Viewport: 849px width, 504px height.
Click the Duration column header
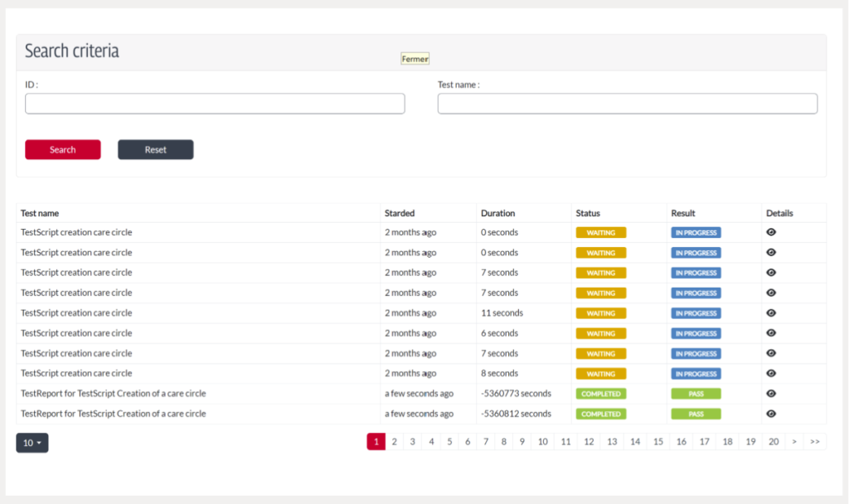[497, 213]
